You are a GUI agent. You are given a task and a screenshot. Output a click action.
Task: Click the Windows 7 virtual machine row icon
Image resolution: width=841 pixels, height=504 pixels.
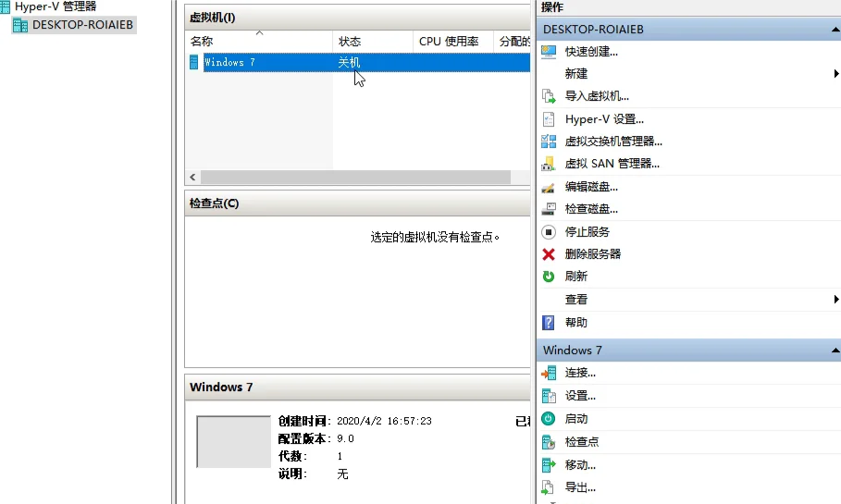[194, 62]
